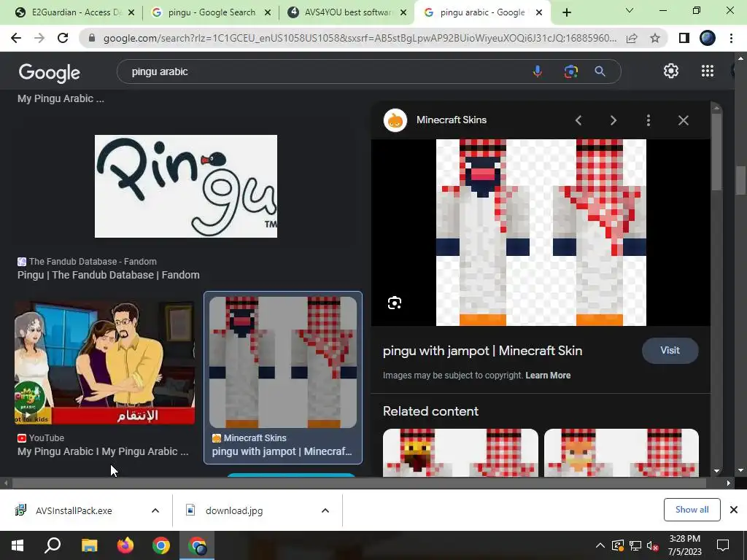The height and width of the screenshot is (560, 747).
Task: Open Pingu Fandub Database Fandom link
Action: [x=109, y=275]
